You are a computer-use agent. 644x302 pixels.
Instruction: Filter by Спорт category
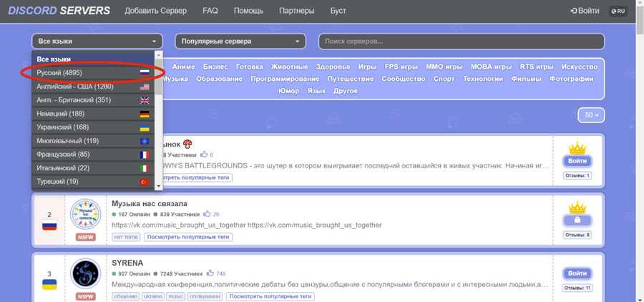[x=444, y=79]
